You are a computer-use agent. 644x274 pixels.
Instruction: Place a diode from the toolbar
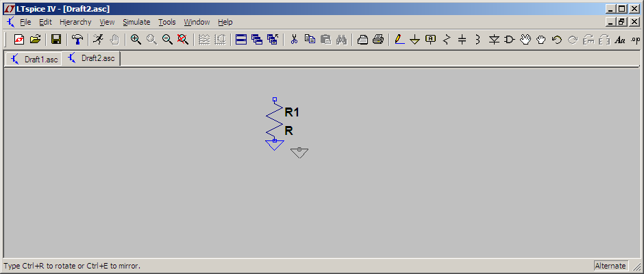(x=494, y=40)
